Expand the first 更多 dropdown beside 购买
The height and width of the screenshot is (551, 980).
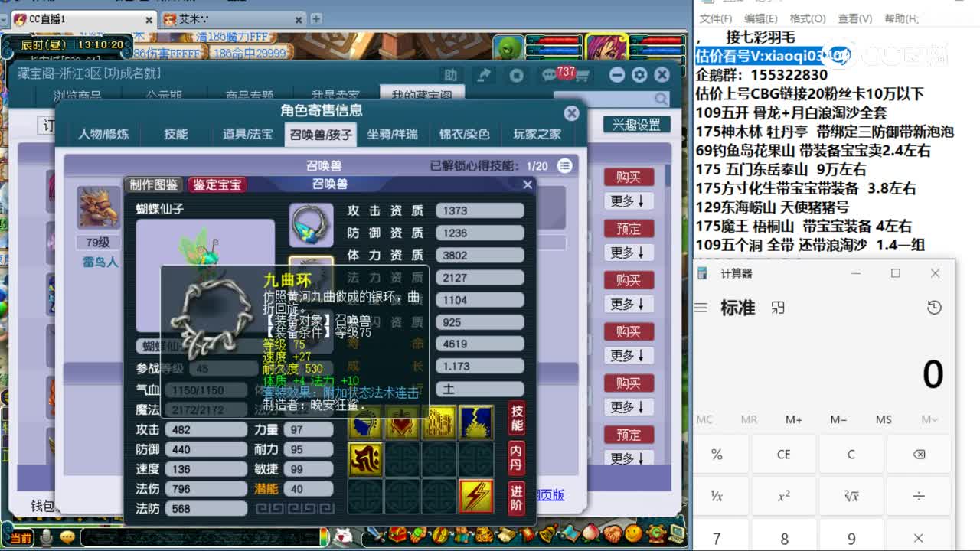click(628, 201)
